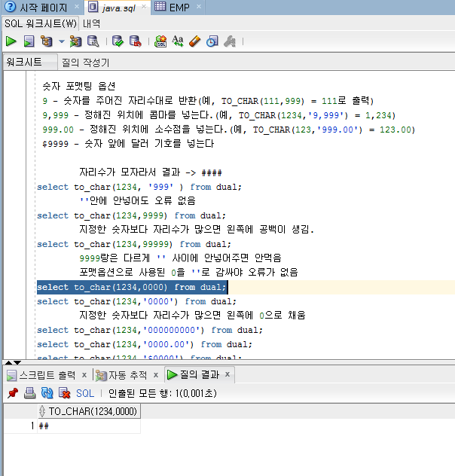This screenshot has height=476, width=455.
Task: Click the up arrow pane splitter
Action: [8, 363]
